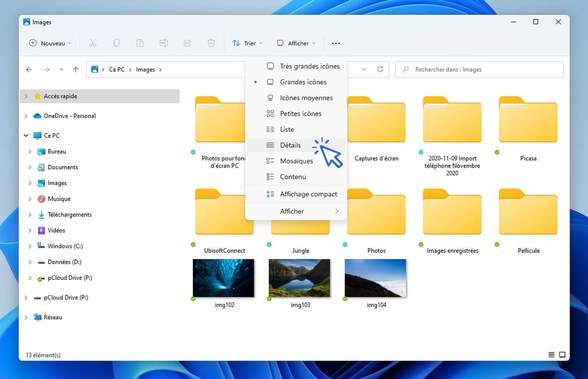Image resolution: width=588 pixels, height=379 pixels.
Task: Go forward with the right arrow
Action: (46, 69)
